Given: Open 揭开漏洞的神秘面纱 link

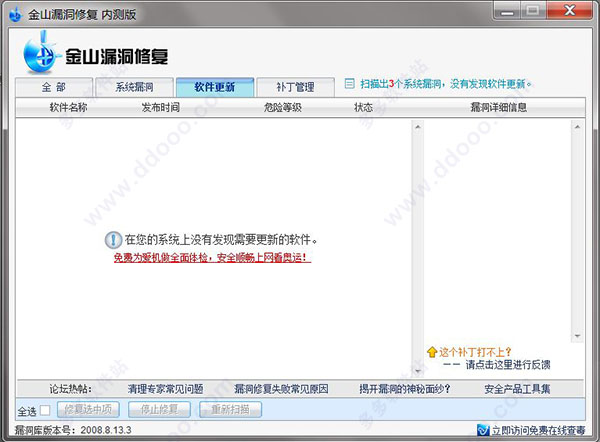Looking at the screenshot, I should [404, 389].
